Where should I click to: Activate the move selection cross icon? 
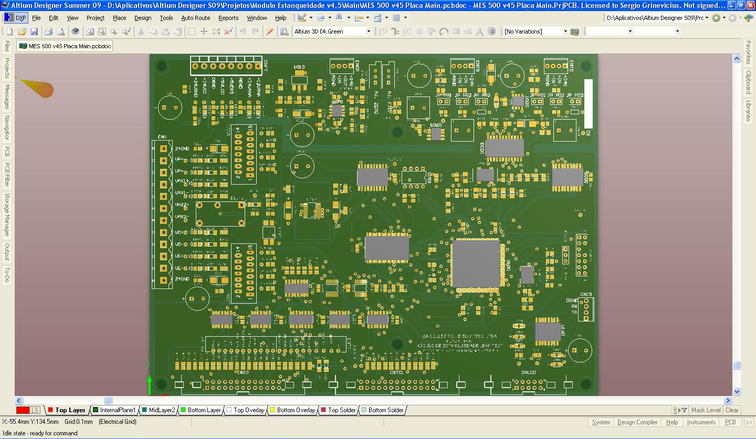tap(204, 31)
